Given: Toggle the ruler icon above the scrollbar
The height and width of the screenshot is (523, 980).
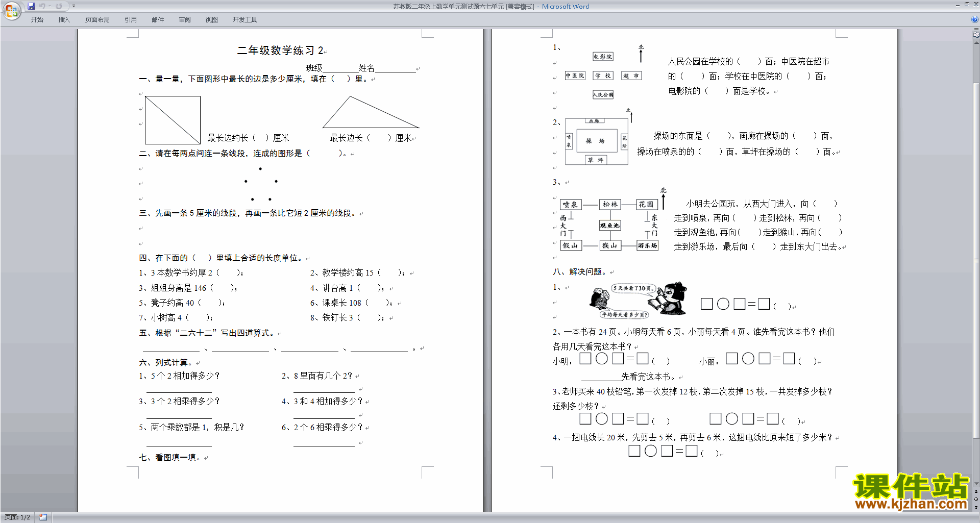Looking at the screenshot, I should (x=976, y=35).
